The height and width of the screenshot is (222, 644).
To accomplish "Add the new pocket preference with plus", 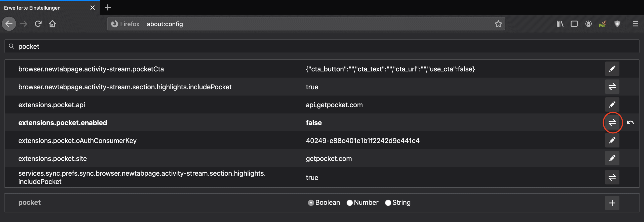I will tap(612, 203).
